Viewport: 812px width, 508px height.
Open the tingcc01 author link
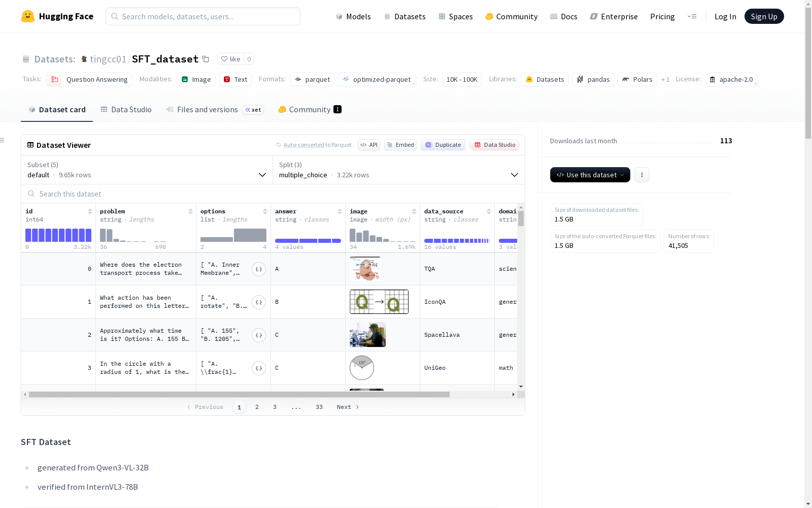tap(108, 59)
